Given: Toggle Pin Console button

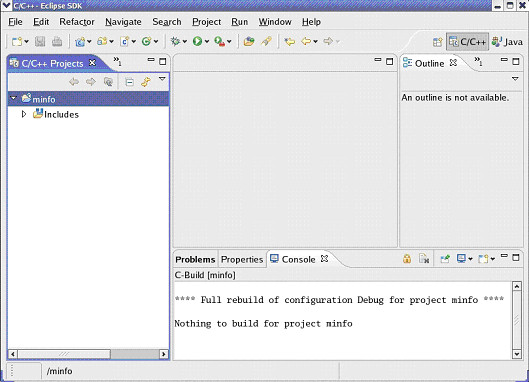Looking at the screenshot, I should tap(445, 259).
